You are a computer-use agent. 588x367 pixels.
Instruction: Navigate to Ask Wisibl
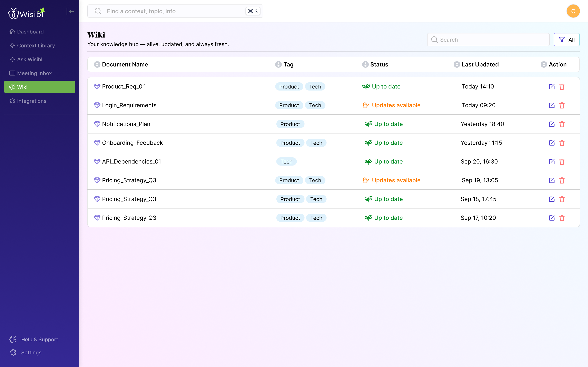click(x=30, y=60)
